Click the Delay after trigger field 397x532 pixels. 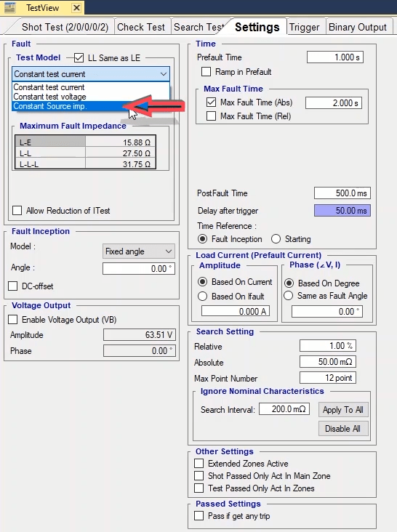point(342,211)
